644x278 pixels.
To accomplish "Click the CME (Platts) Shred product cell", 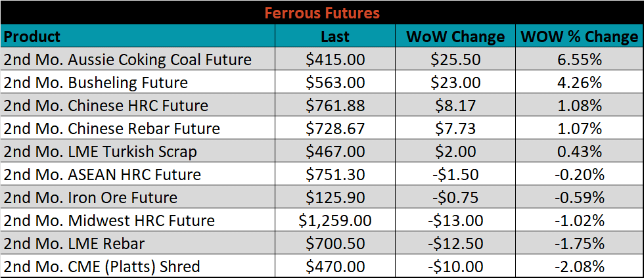I will pyautogui.click(x=138, y=266).
